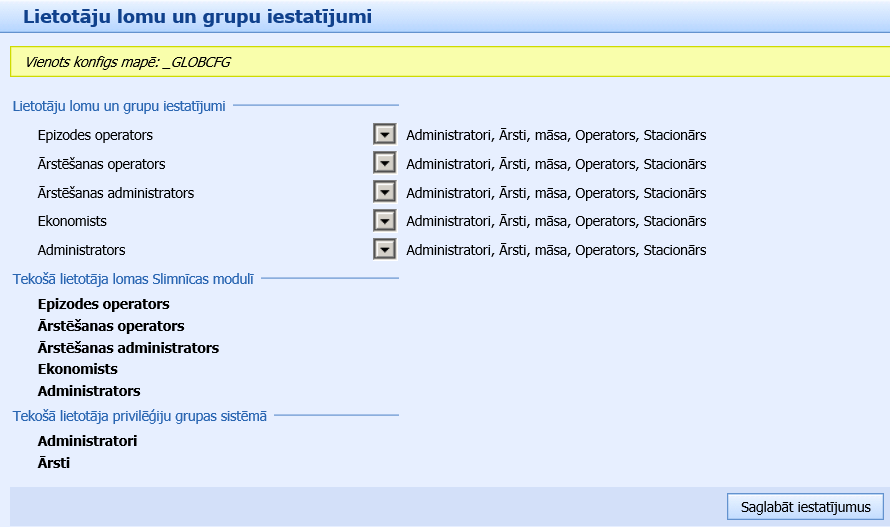Open dropdown for Ārstēšanas administrators role
The width and height of the screenshot is (890, 527).
[x=384, y=192]
